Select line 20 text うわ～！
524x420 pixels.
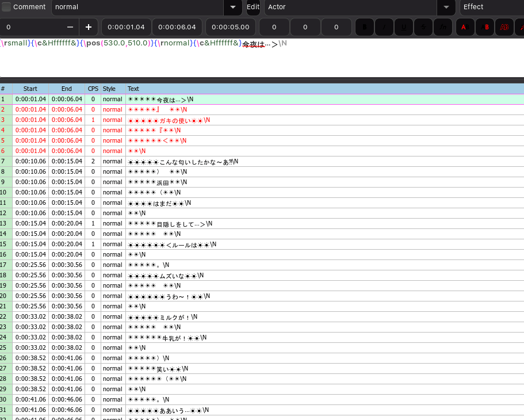click(178, 297)
